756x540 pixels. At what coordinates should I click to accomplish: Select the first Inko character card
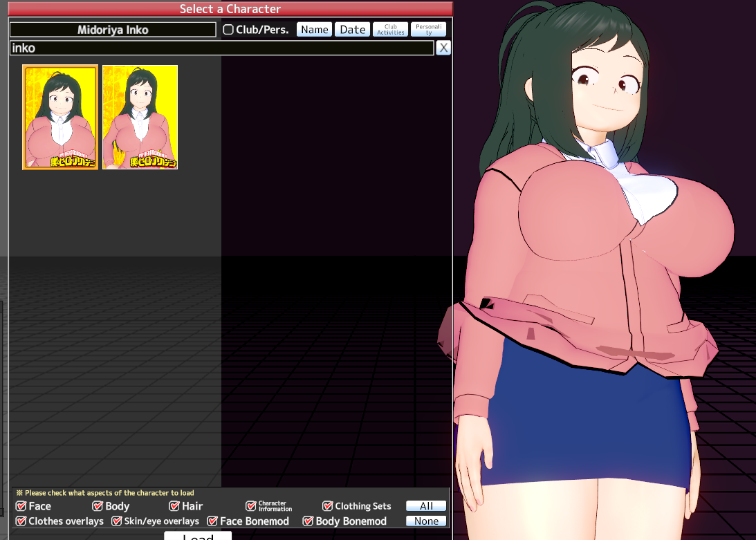pyautogui.click(x=60, y=117)
